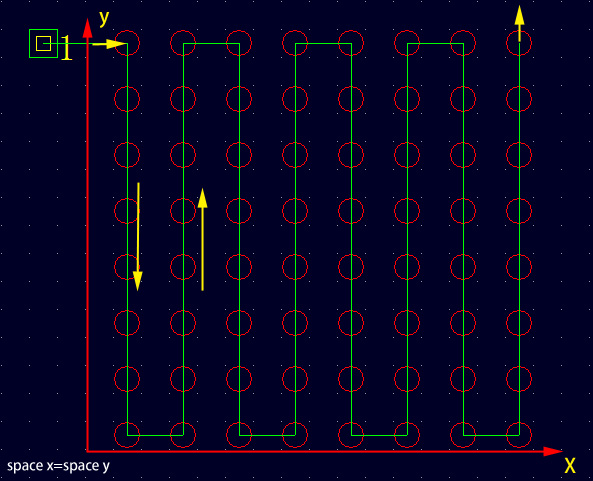Select the top-right red circle under the exit arrow

pyautogui.click(x=519, y=43)
